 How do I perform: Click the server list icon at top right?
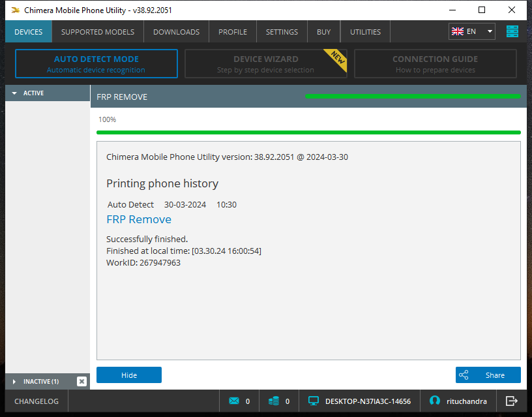pyautogui.click(x=512, y=31)
